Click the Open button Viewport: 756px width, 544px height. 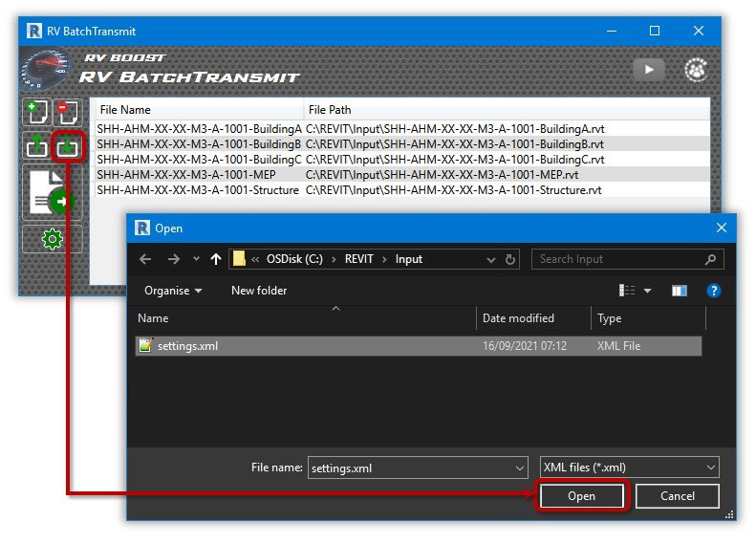(581, 496)
